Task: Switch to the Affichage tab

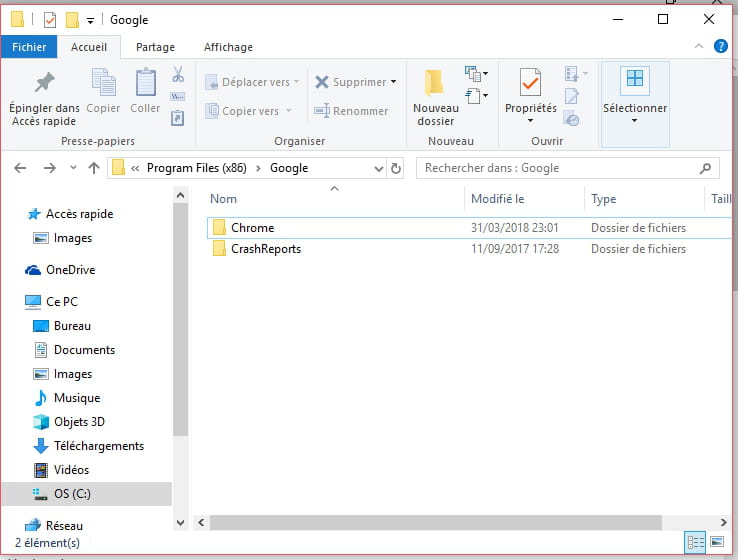Action: click(228, 47)
